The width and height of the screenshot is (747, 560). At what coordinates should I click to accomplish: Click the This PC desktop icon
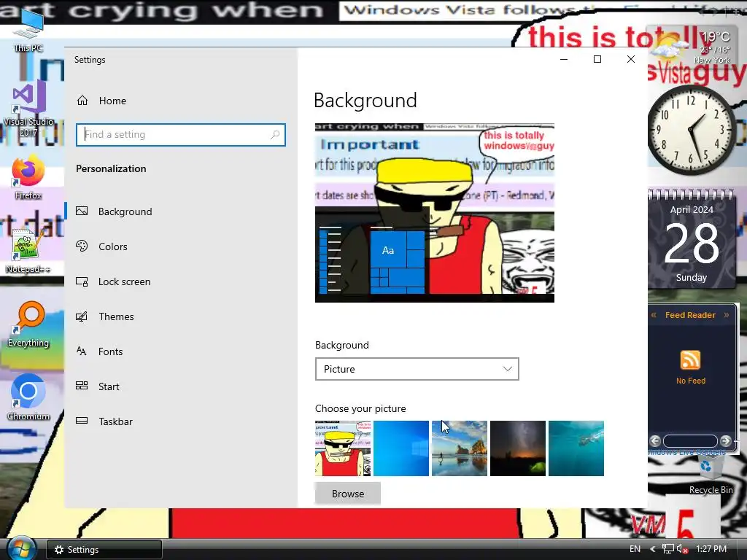28,29
